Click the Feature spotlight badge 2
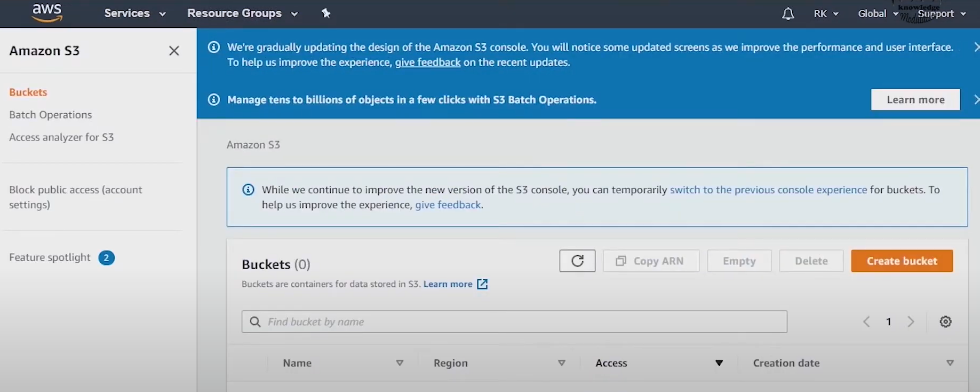The image size is (980, 392). [106, 258]
